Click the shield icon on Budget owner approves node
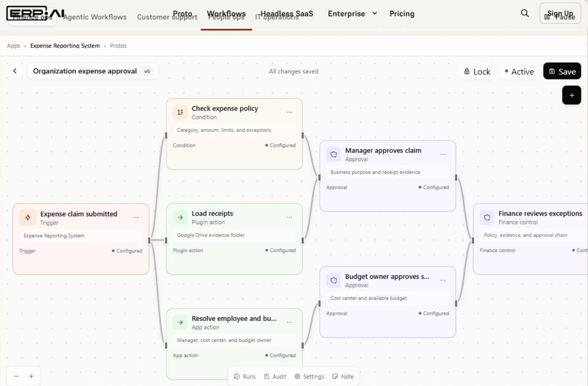Viewport: 588px width, 386px height. (x=334, y=280)
